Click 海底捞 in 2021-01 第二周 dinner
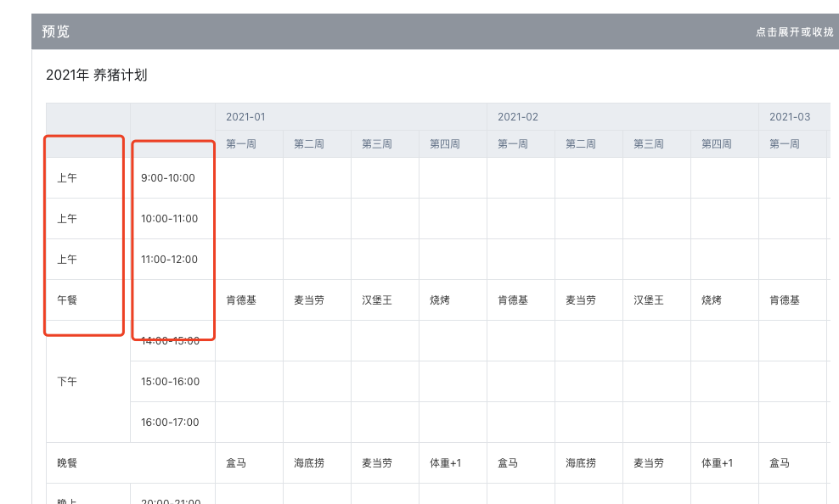Viewport: 839px width, 504px height. (309, 462)
